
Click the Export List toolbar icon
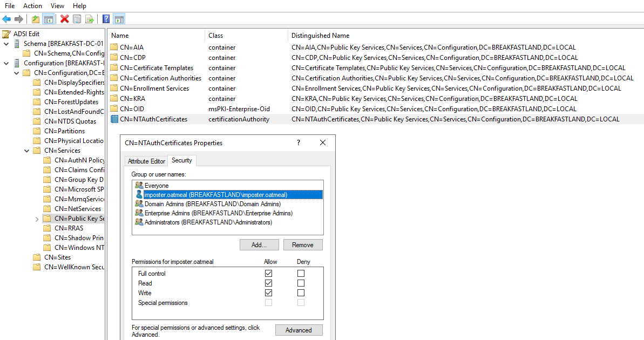pyautogui.click(x=90, y=19)
